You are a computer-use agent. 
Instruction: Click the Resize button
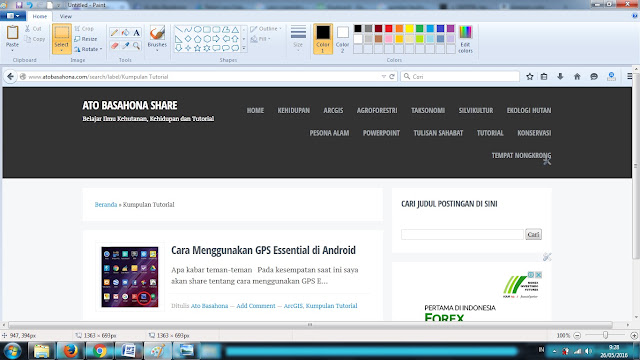pyautogui.click(x=86, y=39)
